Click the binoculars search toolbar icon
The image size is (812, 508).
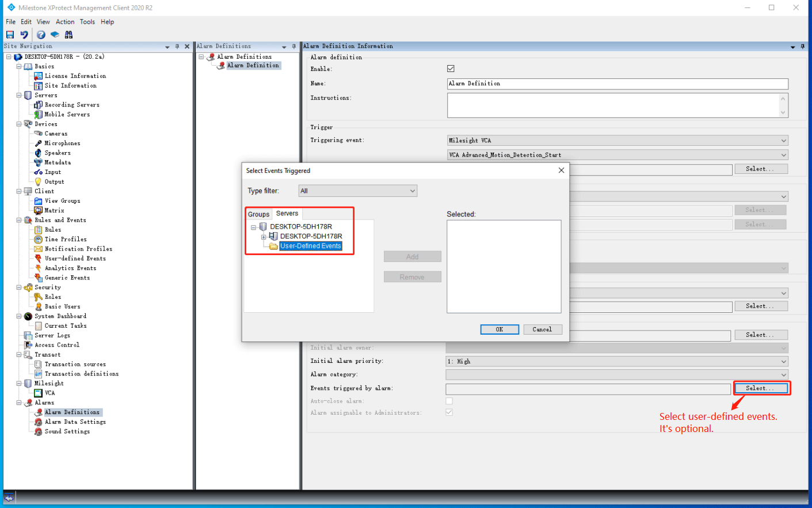click(x=69, y=35)
